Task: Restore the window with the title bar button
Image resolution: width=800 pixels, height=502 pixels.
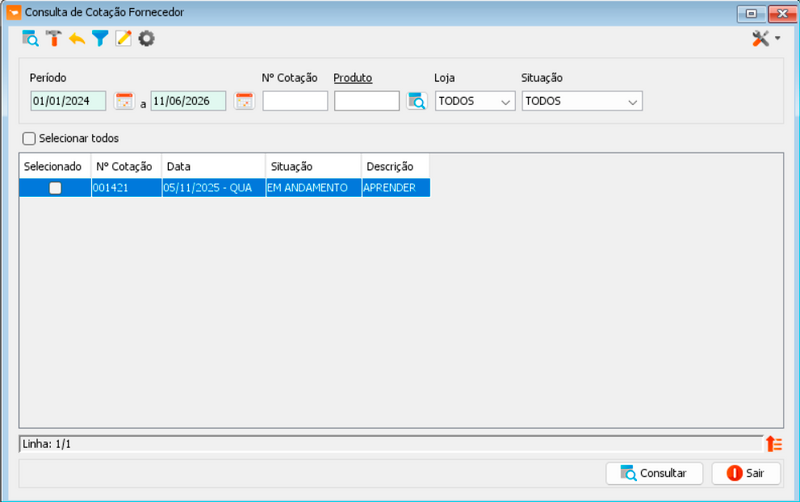Action: tap(752, 13)
